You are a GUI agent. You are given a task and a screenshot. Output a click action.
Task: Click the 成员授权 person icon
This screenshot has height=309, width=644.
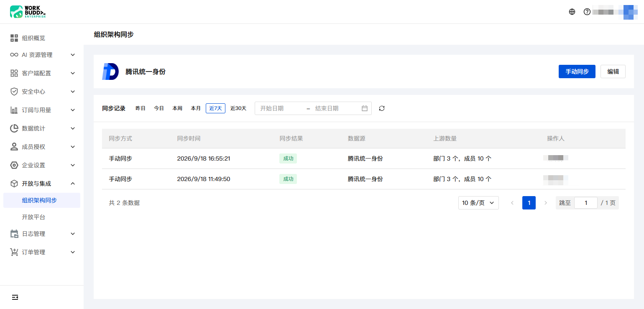[x=14, y=147]
